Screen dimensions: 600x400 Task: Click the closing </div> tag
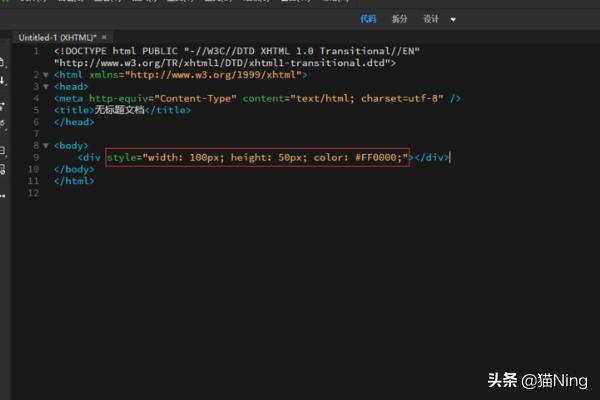pos(432,158)
